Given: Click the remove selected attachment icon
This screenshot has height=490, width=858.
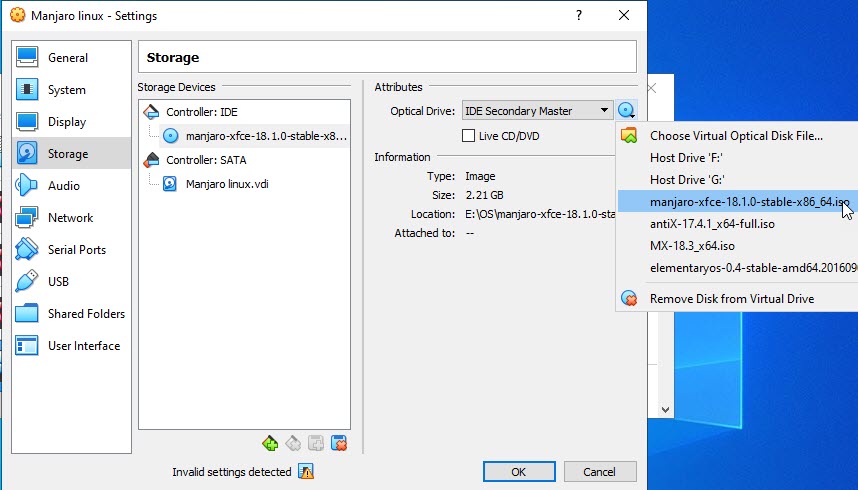Looking at the screenshot, I should (x=339, y=443).
